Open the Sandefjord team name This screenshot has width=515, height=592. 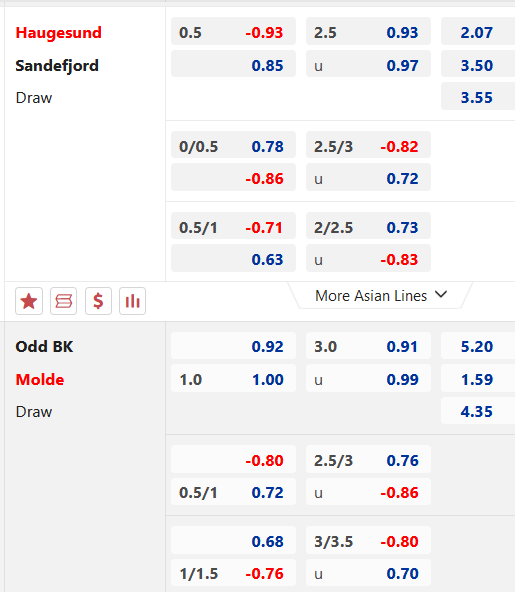coord(57,66)
